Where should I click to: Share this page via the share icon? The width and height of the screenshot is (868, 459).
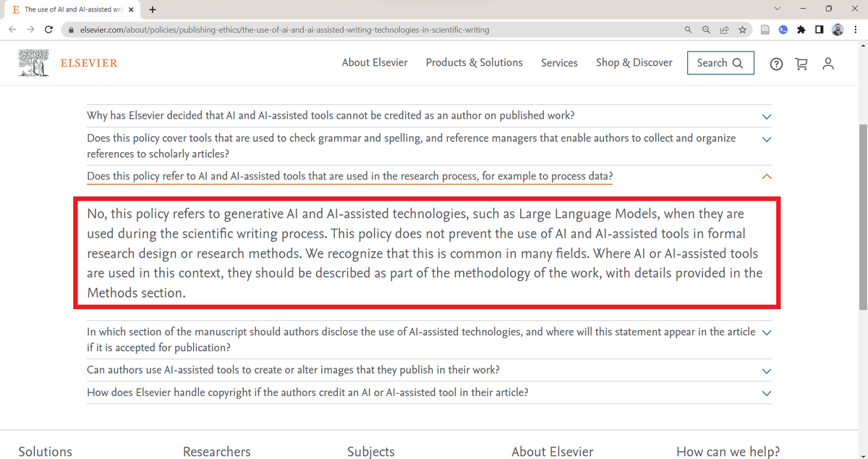[724, 30]
